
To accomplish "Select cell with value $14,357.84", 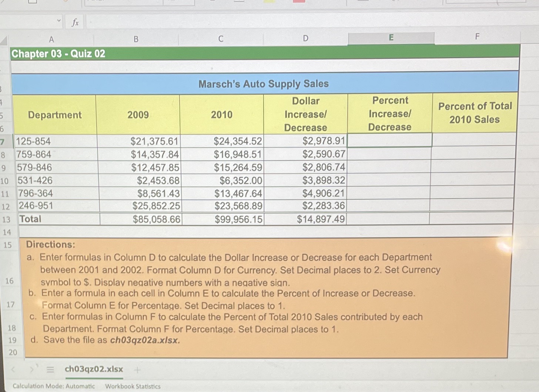I will 139,154.
